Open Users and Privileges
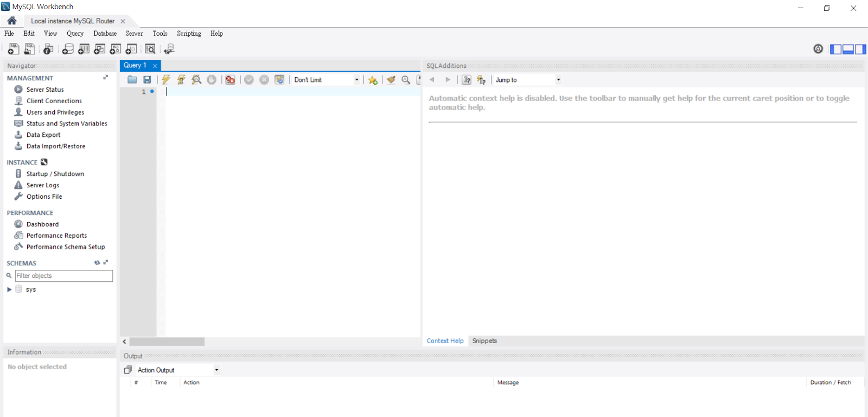The width and height of the screenshot is (868, 417). [55, 112]
